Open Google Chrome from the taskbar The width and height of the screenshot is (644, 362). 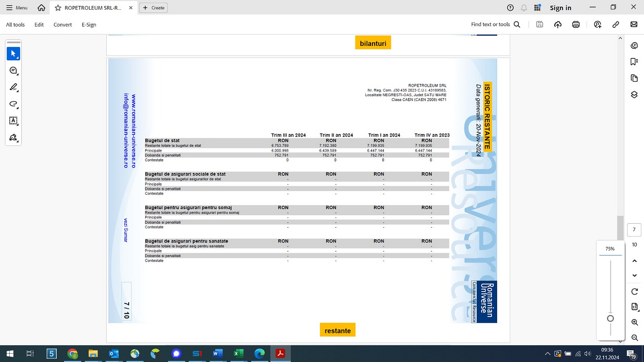(73, 353)
